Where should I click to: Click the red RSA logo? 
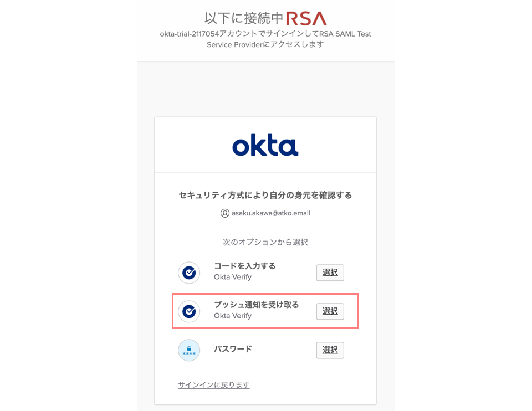pos(306,19)
